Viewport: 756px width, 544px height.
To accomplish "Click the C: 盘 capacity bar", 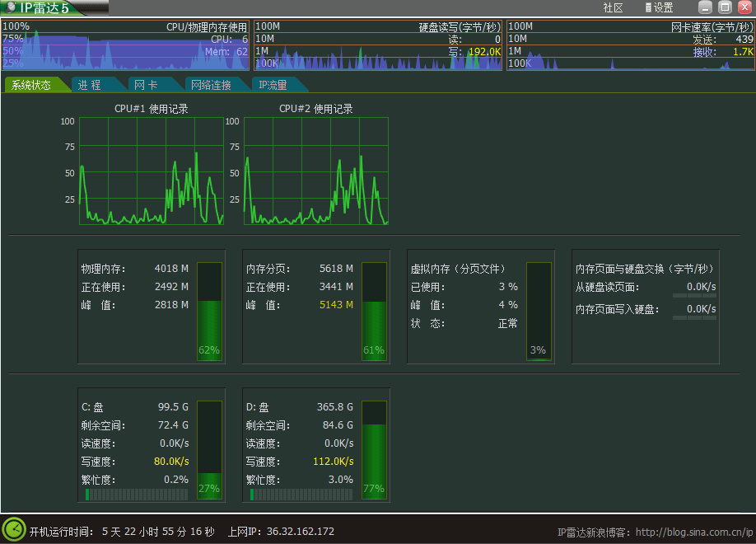I will click(x=209, y=449).
